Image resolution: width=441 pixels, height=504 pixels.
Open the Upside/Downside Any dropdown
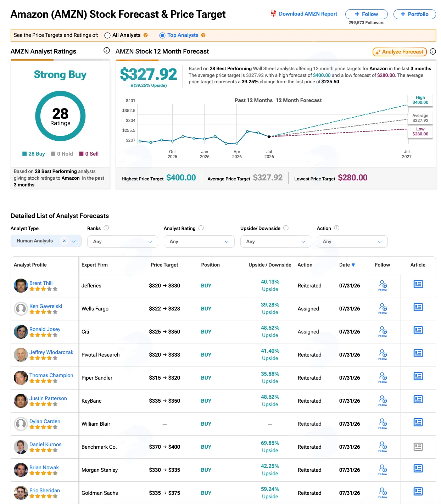(276, 241)
